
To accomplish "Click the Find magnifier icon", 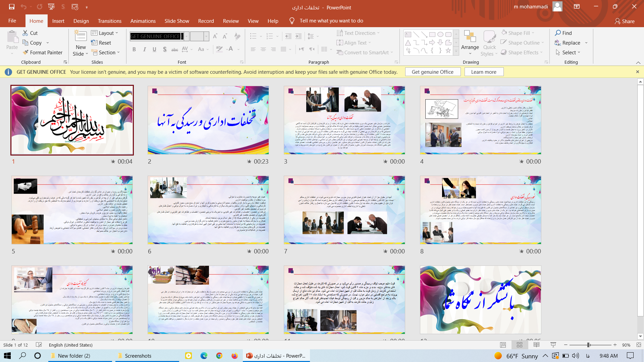I will (558, 33).
